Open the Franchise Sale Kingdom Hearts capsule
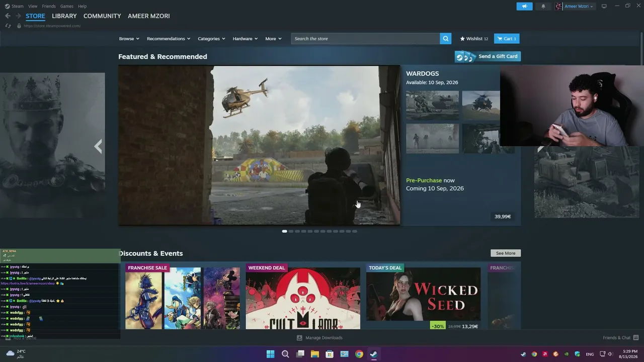This screenshot has width=644, height=362. pos(183,297)
